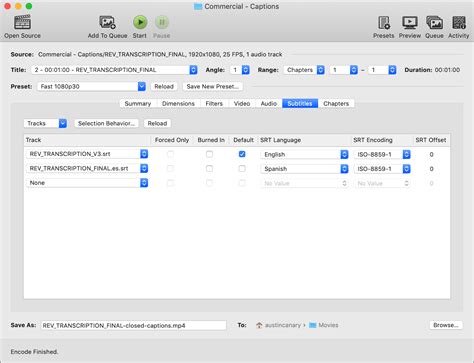474x363 pixels.
Task: Click the Pause toolbar button
Action: (x=162, y=22)
